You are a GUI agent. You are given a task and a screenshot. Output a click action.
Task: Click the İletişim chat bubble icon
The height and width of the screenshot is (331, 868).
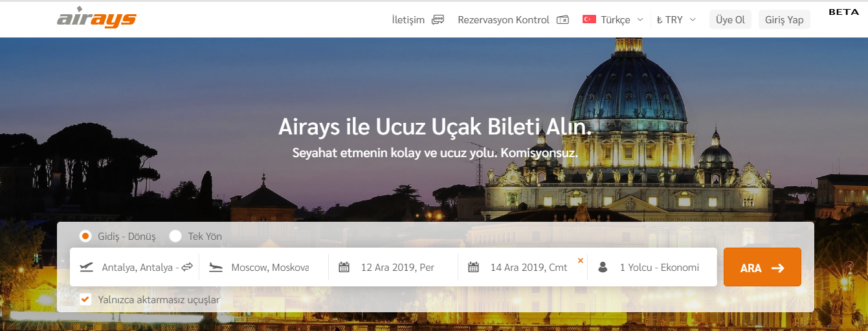438,19
